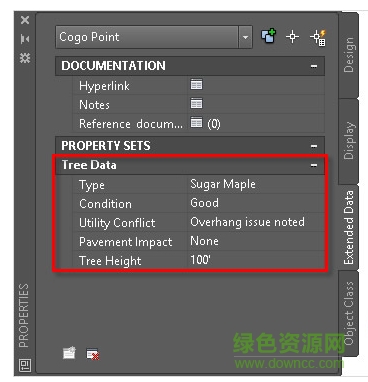Viewport: 368px width, 382px height.
Task: Open the palette properties gear menu
Action: [x=25, y=58]
